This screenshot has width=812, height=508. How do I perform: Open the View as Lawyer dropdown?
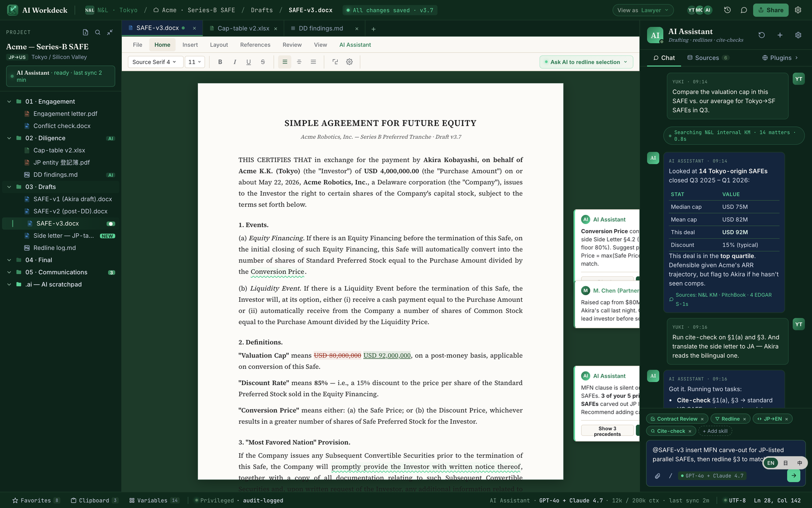pyautogui.click(x=644, y=10)
